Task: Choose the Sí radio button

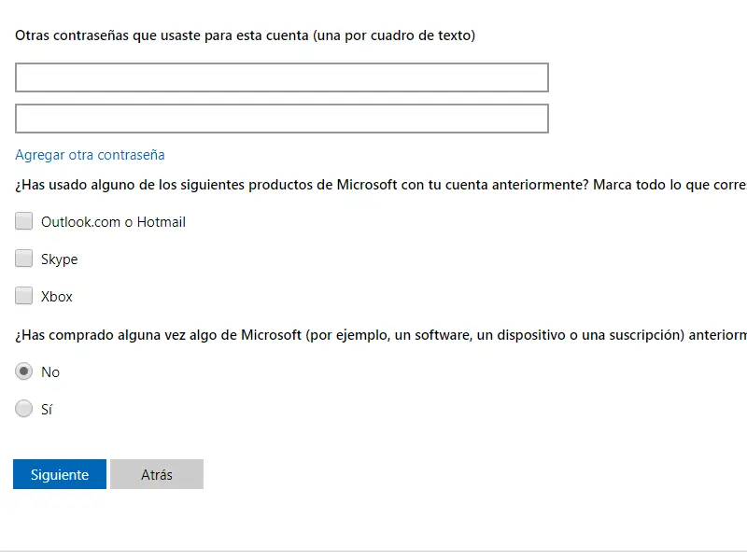Action: [24, 409]
